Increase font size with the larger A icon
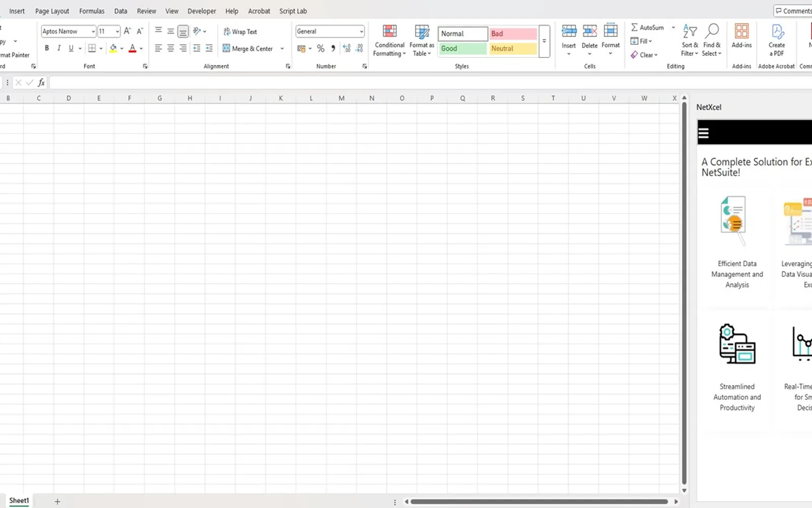The height and width of the screenshot is (508, 812). tap(127, 31)
